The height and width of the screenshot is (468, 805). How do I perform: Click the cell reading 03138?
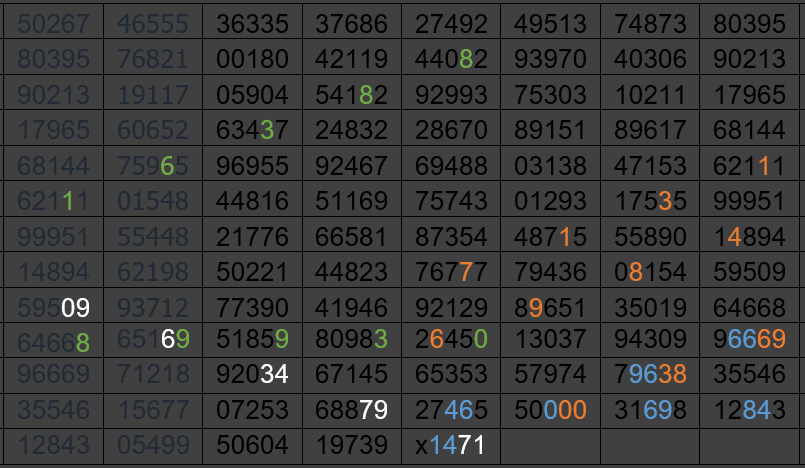point(550,164)
